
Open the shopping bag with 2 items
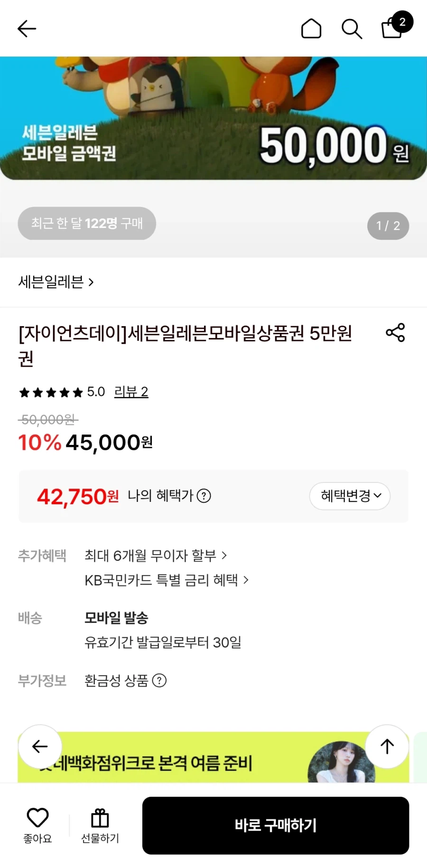point(397,26)
